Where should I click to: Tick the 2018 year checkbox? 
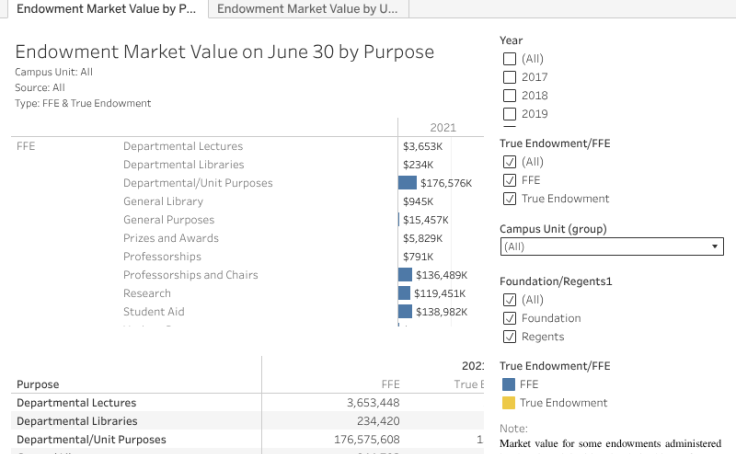(509, 96)
